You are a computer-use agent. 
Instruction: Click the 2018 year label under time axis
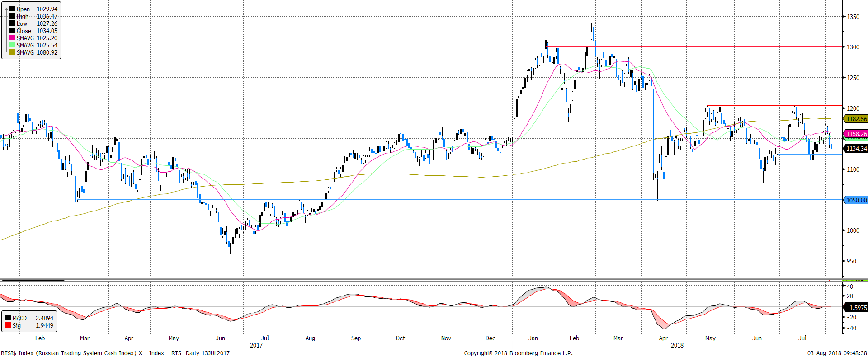pyautogui.click(x=677, y=345)
